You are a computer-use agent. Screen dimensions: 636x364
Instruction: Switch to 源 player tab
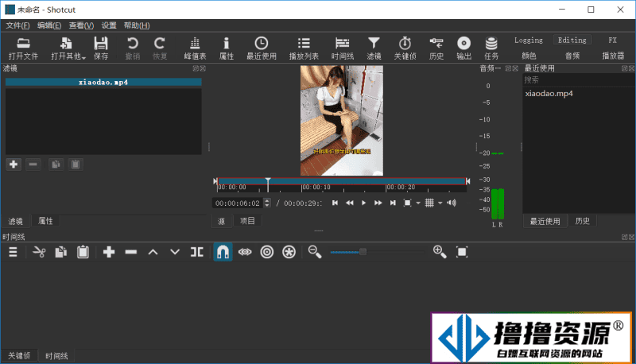click(222, 221)
